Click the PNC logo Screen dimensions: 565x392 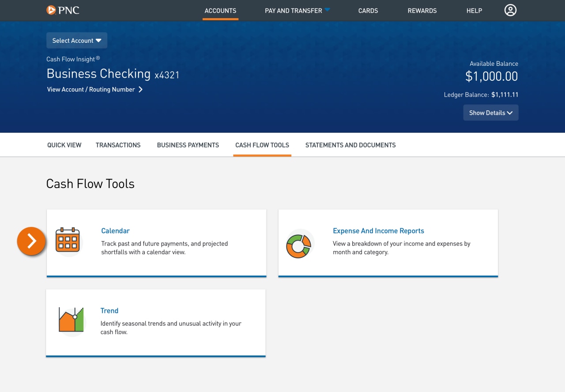tap(63, 10)
